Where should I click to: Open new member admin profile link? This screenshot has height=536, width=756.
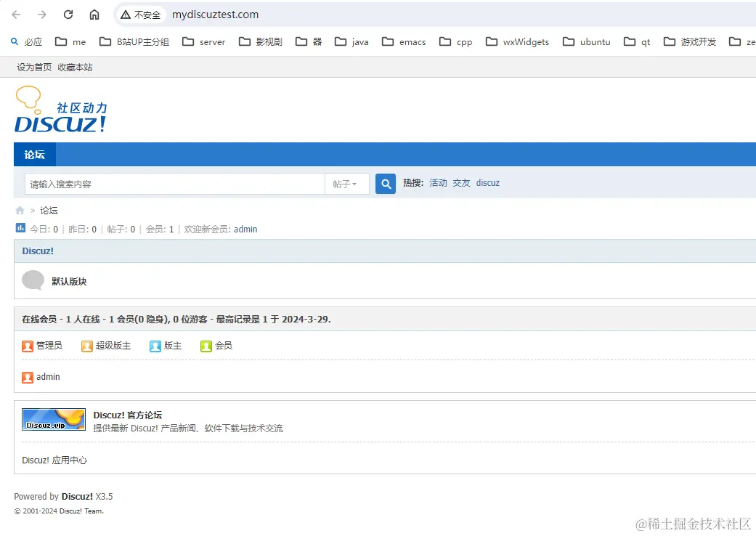pyautogui.click(x=245, y=230)
